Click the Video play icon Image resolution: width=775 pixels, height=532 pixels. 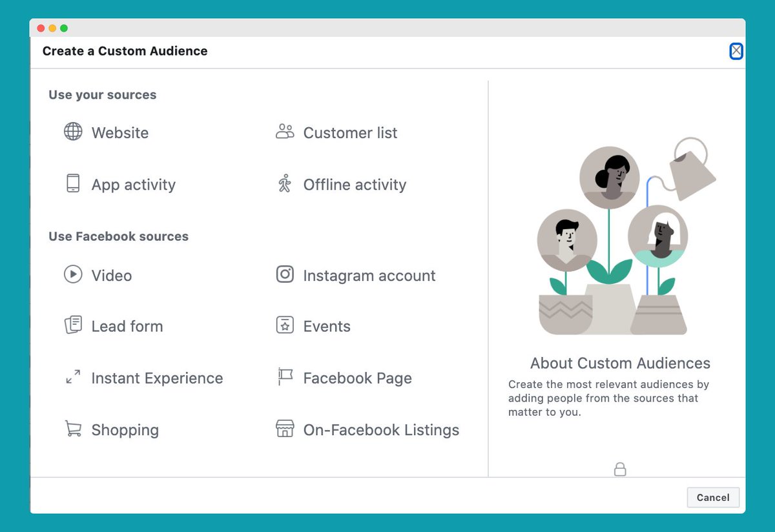click(73, 274)
